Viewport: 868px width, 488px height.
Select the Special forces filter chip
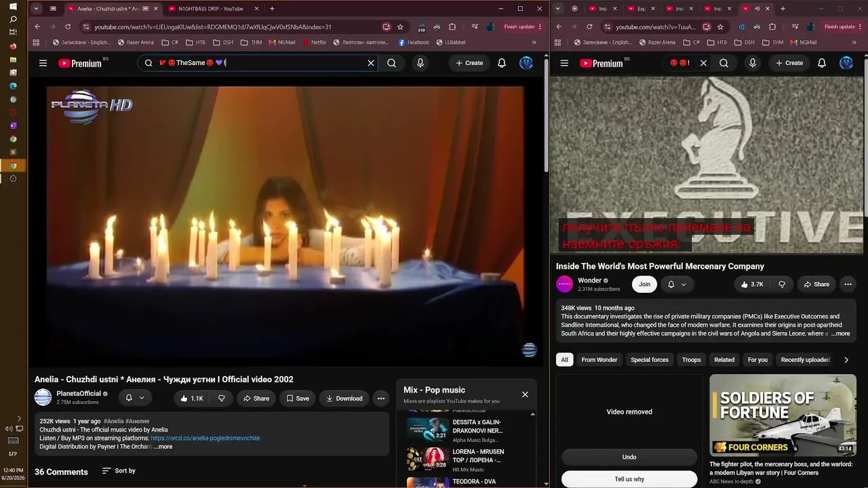coord(650,360)
